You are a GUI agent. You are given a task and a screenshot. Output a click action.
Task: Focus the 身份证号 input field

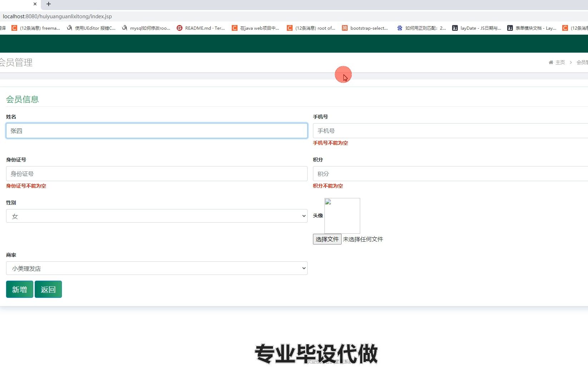pos(157,174)
